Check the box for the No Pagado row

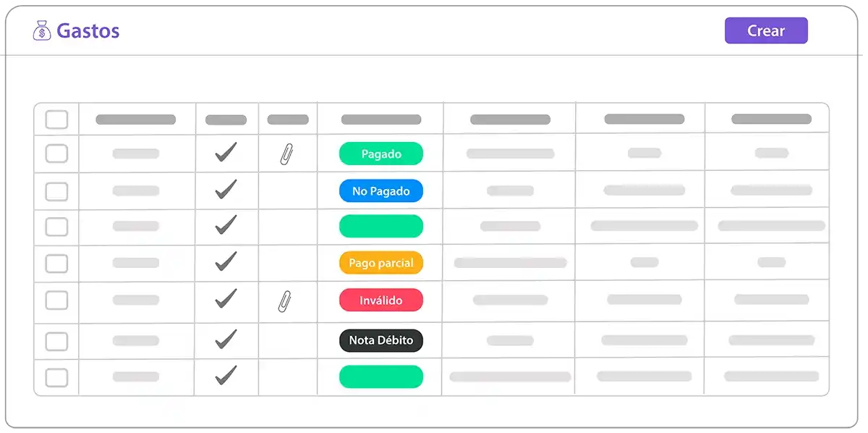tap(56, 192)
